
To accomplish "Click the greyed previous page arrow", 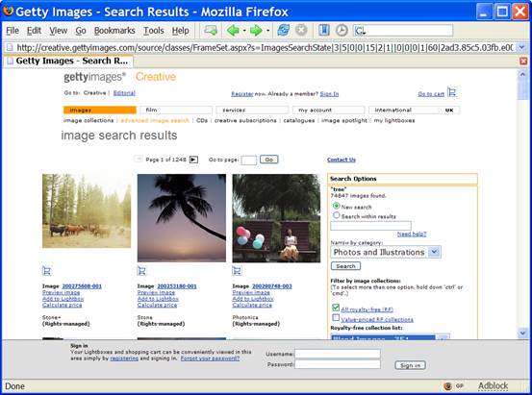I will tap(139, 159).
